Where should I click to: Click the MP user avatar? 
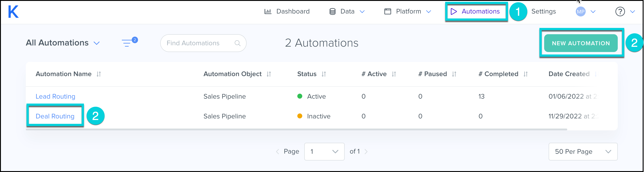[x=580, y=11]
